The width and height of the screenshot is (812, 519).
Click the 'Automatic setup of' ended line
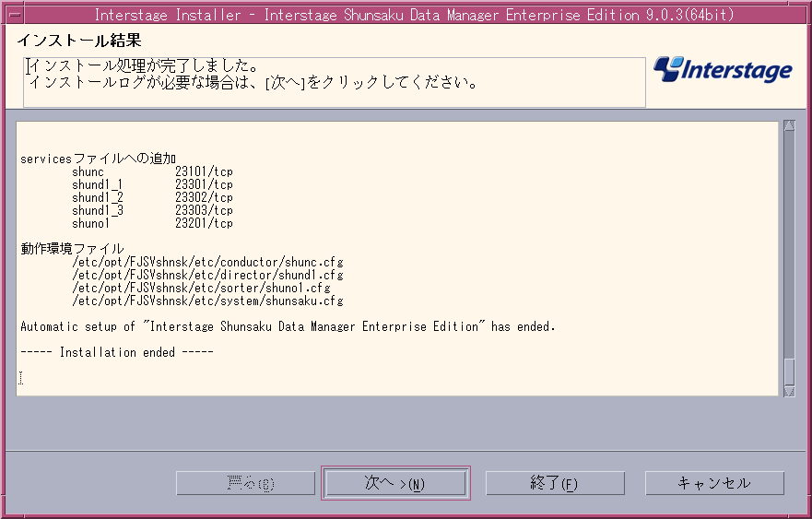point(288,327)
